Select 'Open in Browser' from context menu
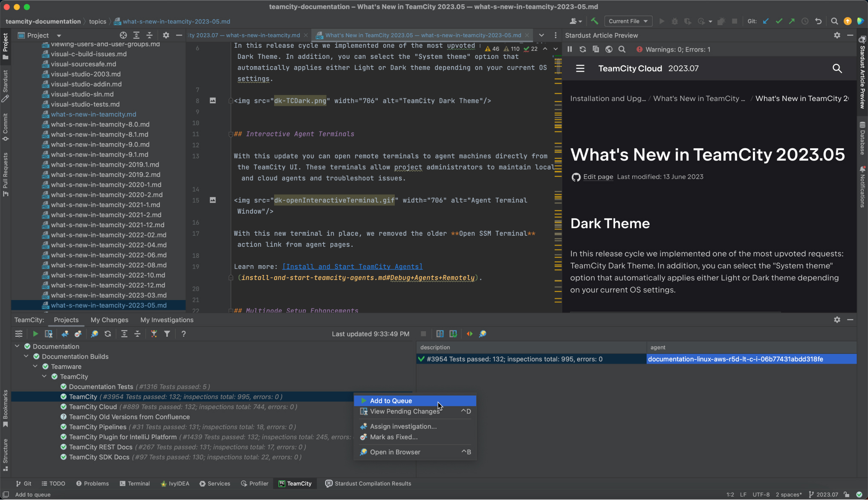Viewport: 868px width, 500px height. (x=395, y=452)
